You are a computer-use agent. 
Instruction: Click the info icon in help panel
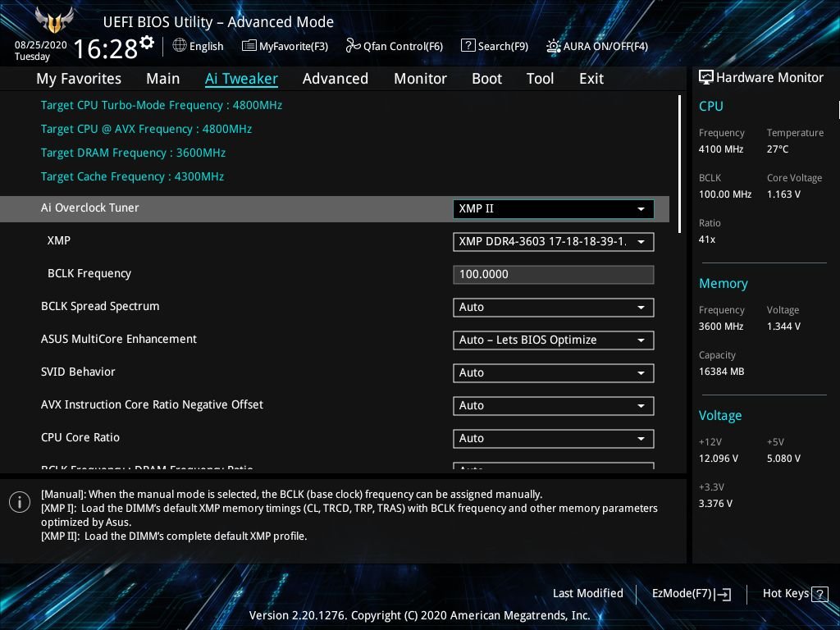coord(20,502)
